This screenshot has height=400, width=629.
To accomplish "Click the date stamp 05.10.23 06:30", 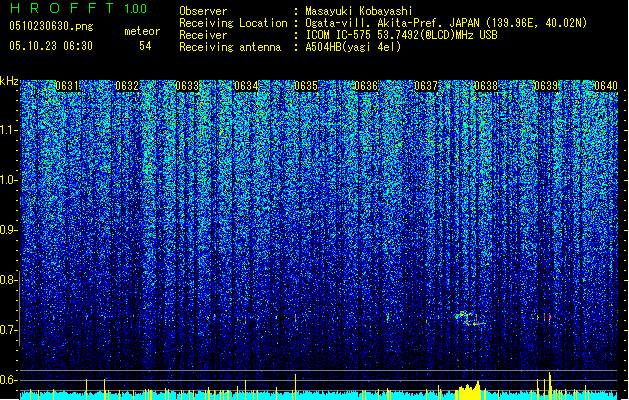I will [51, 46].
